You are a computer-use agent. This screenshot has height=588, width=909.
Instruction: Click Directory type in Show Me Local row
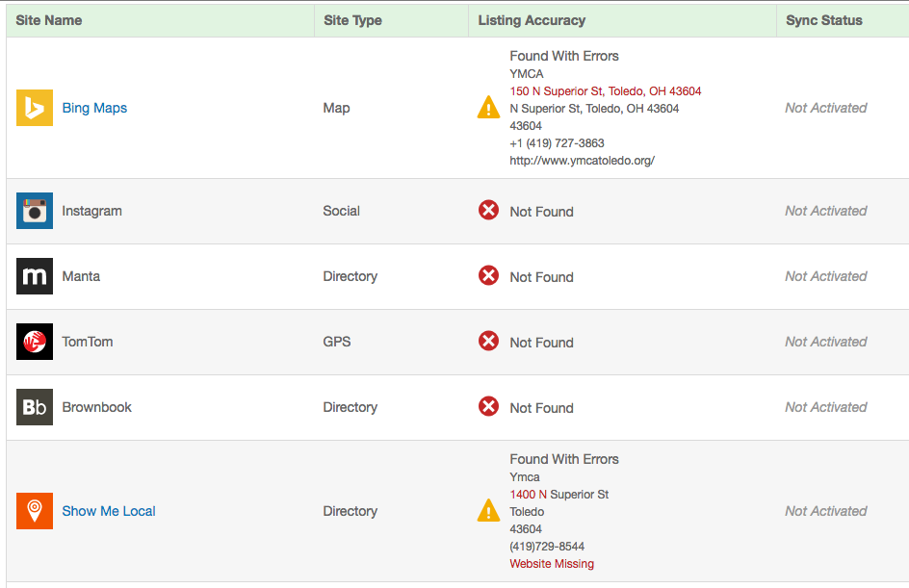[351, 511]
